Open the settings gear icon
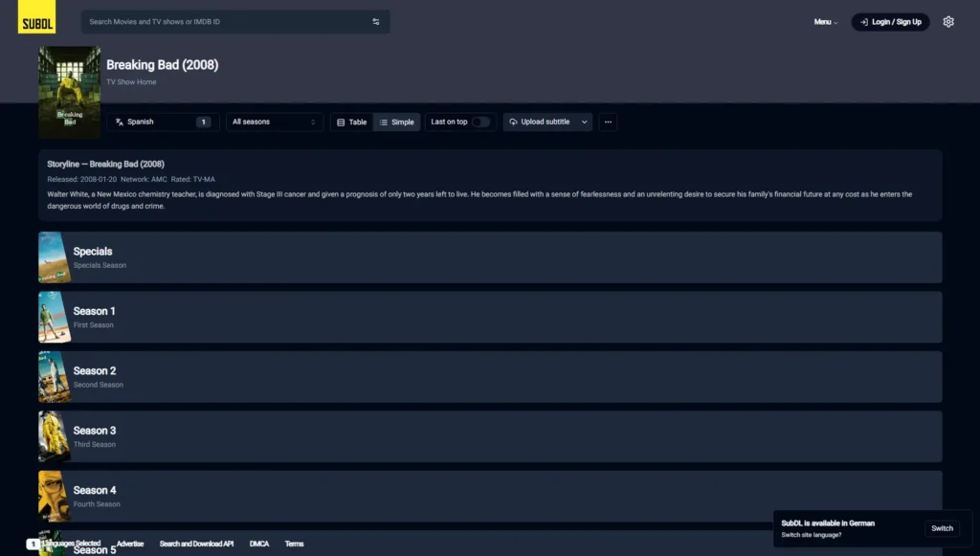This screenshot has width=980, height=556. 948,22
